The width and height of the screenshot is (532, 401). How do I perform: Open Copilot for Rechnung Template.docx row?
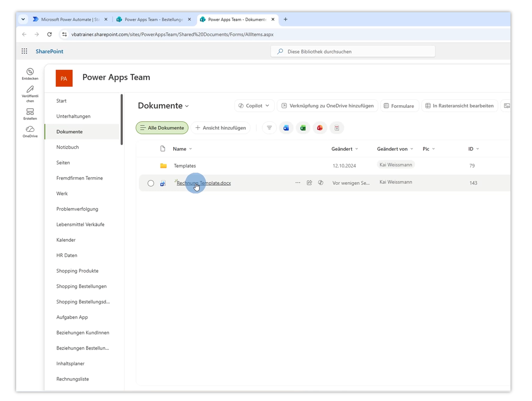point(321,183)
